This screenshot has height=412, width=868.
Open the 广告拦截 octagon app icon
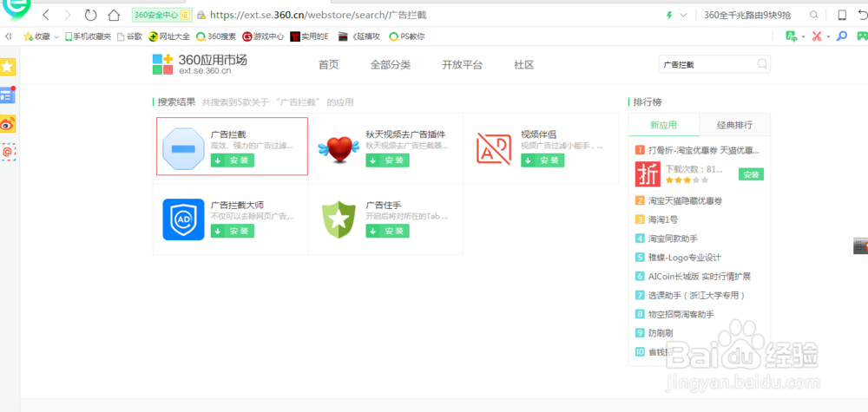(x=183, y=149)
